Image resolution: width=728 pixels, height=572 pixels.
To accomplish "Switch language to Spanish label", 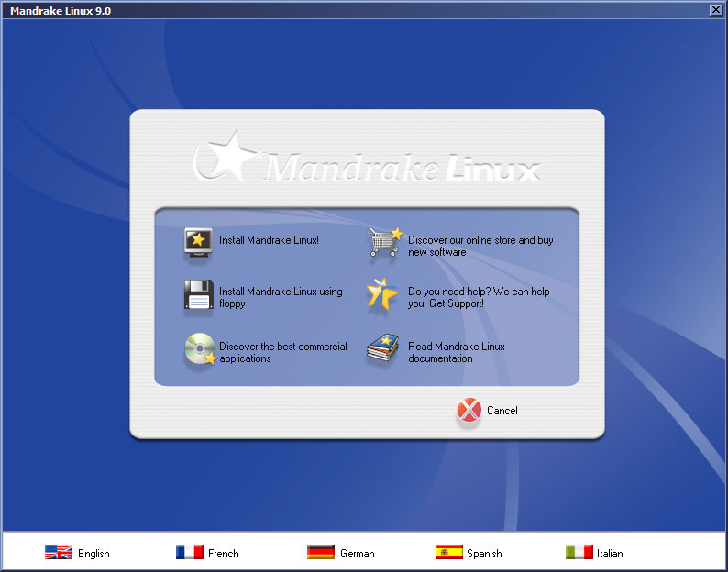I will [484, 554].
